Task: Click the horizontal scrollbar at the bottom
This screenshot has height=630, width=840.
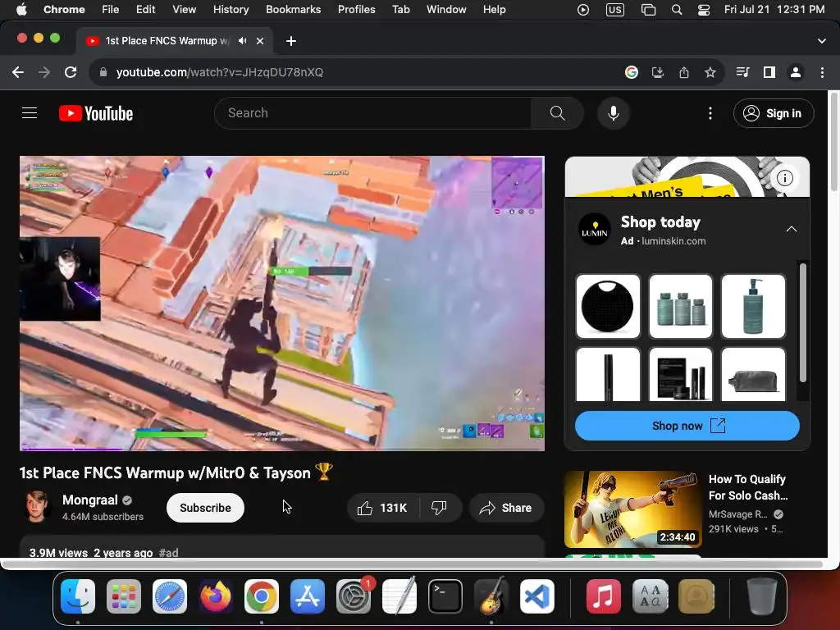Action: point(412,564)
